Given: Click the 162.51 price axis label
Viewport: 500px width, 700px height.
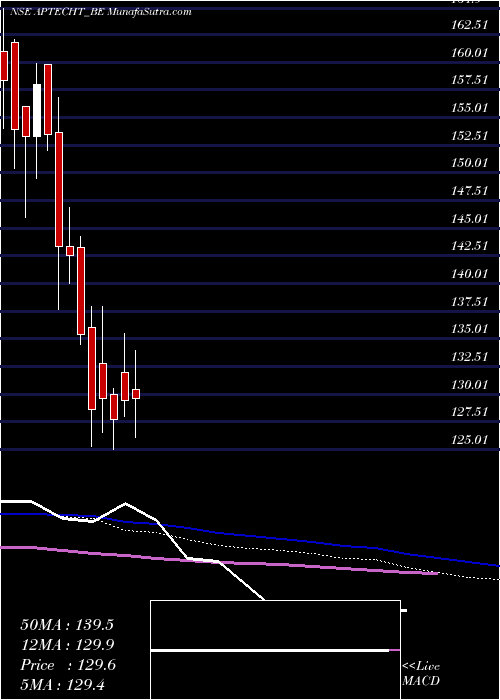Looking at the screenshot, I should click(469, 25).
